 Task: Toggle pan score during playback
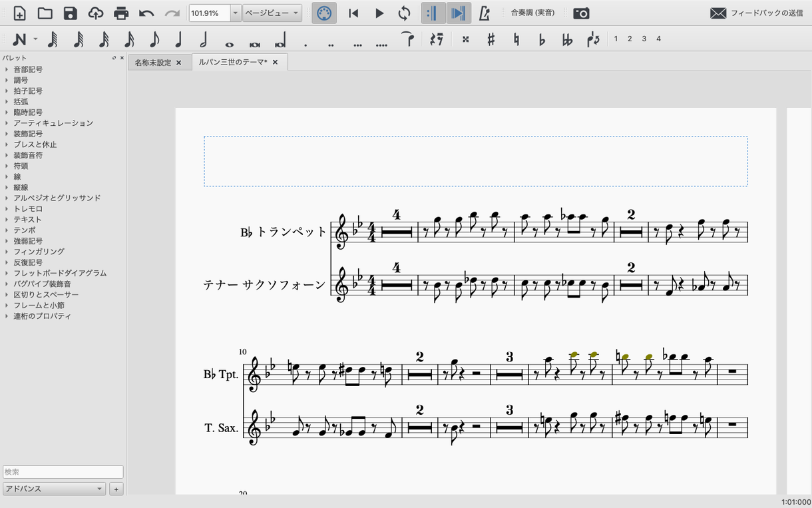[x=459, y=13]
